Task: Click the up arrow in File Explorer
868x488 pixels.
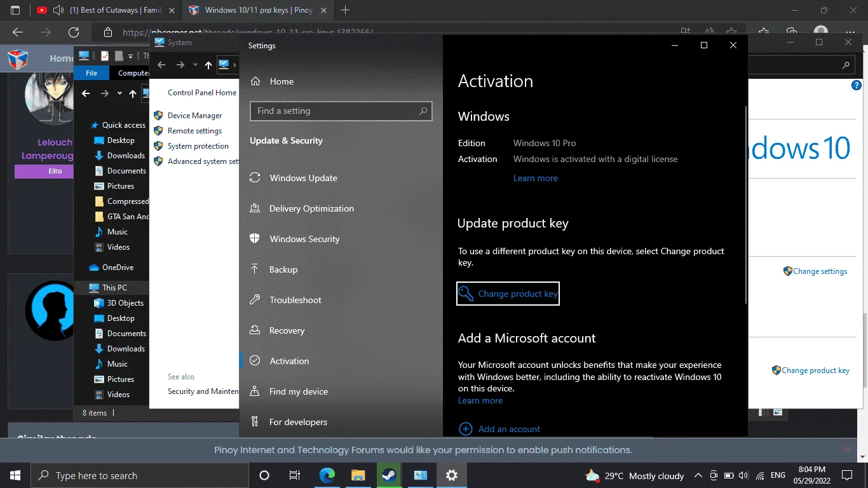Action: [132, 93]
